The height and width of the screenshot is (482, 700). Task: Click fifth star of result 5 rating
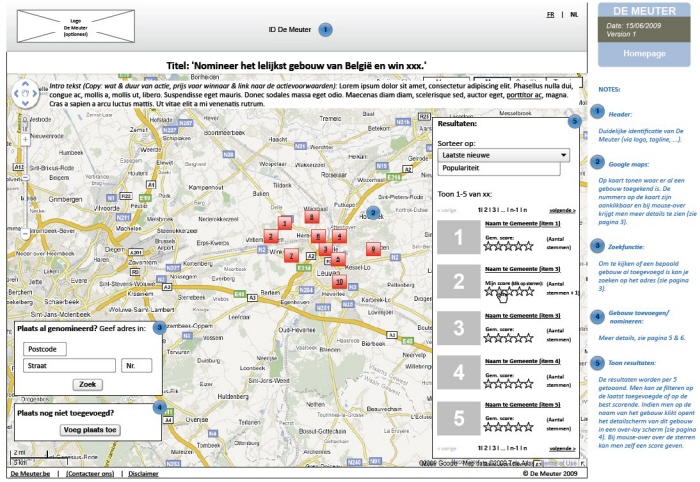coord(529,427)
